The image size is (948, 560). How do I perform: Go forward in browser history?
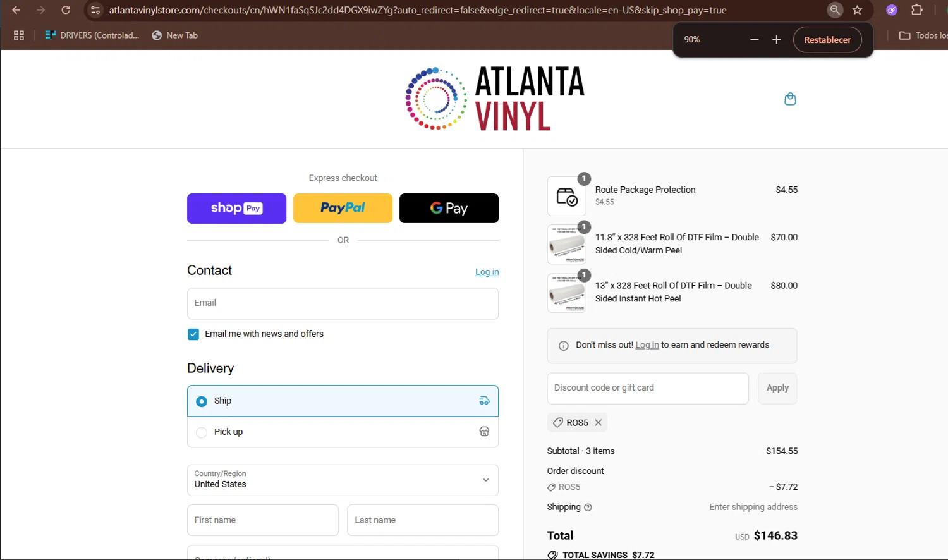tap(41, 10)
